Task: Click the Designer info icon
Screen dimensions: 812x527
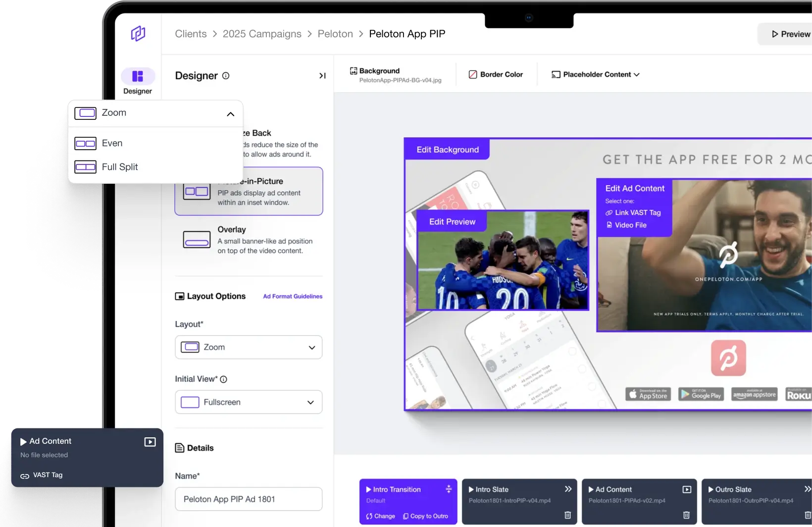Action: pyautogui.click(x=226, y=76)
